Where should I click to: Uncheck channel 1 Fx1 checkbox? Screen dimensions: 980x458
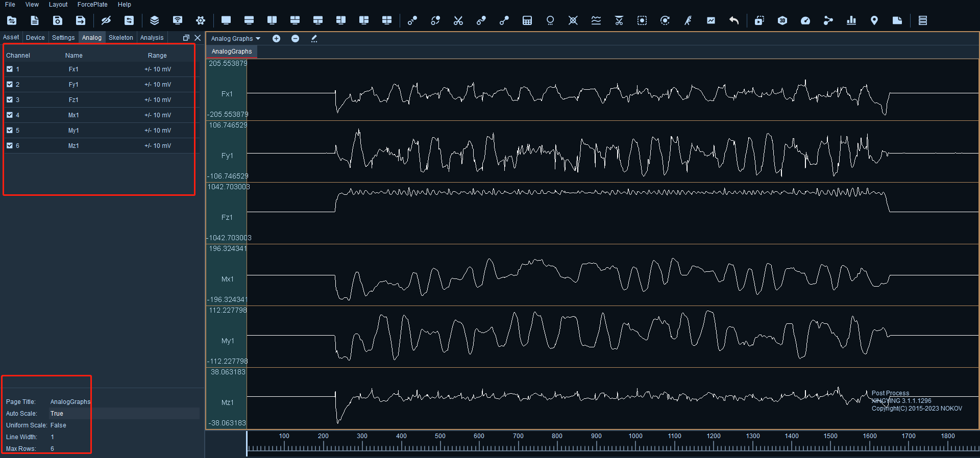pos(10,69)
